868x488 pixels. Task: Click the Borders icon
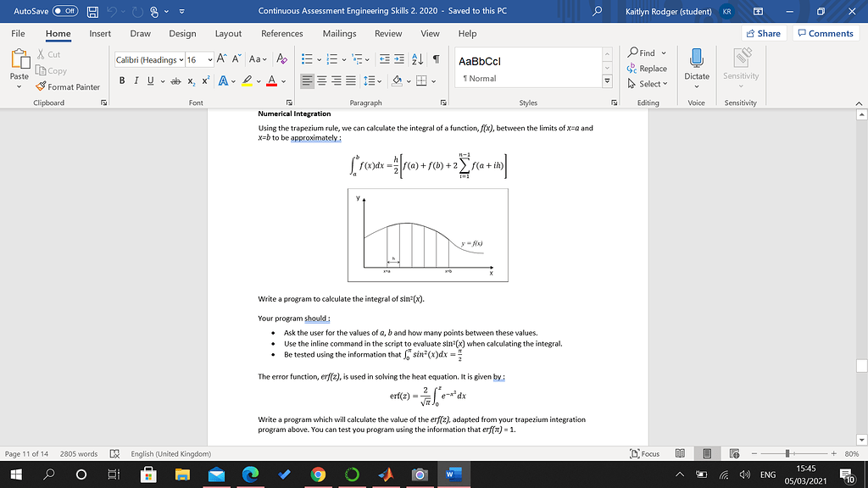click(x=421, y=80)
